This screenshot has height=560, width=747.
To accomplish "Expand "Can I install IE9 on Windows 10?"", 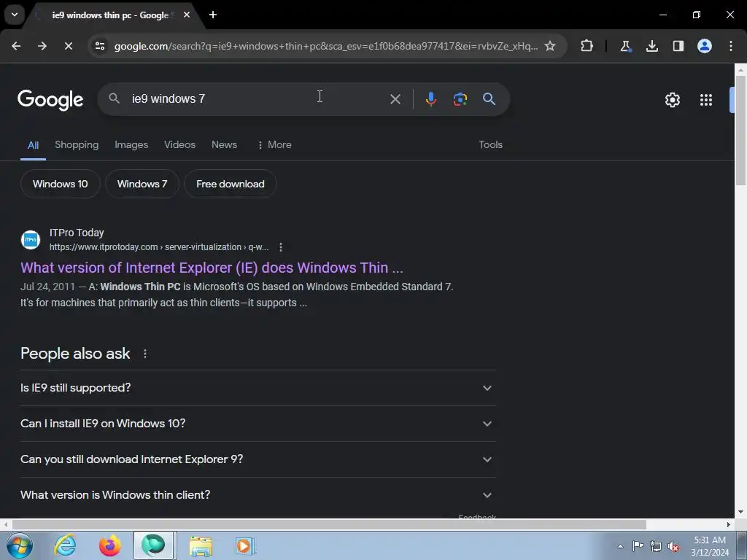I will pos(258,424).
